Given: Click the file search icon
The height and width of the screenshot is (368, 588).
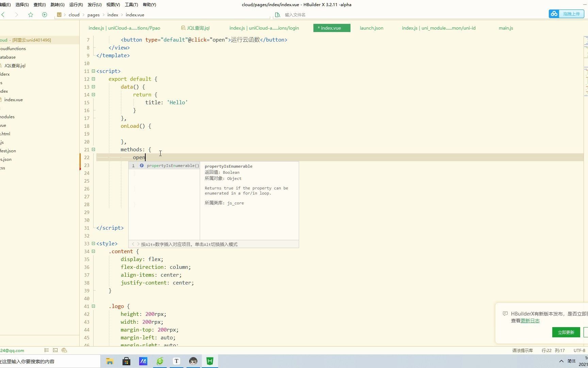Looking at the screenshot, I should [278, 15].
